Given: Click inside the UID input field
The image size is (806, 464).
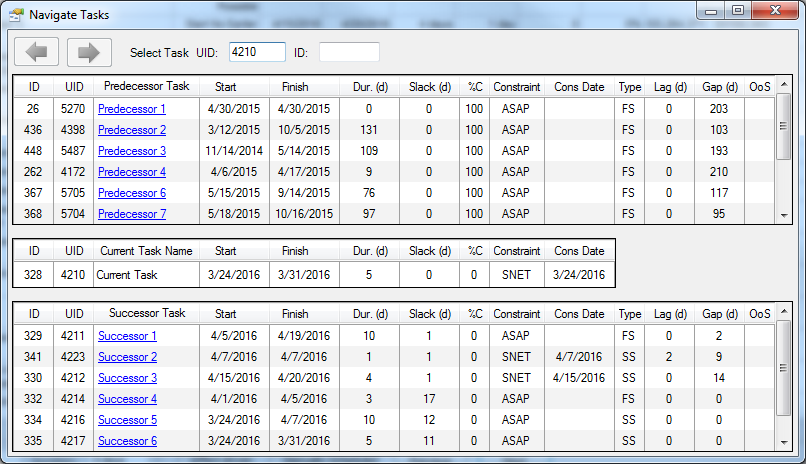Looking at the screenshot, I should [256, 52].
